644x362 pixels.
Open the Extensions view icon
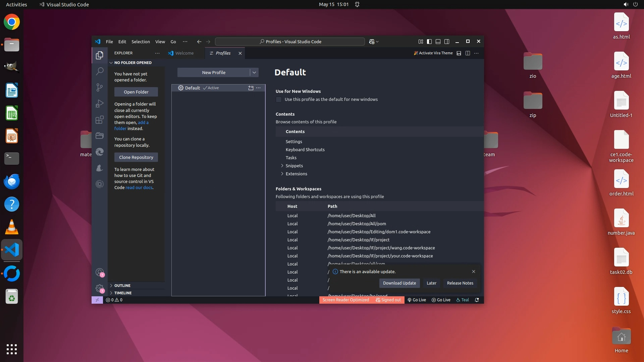point(100,120)
